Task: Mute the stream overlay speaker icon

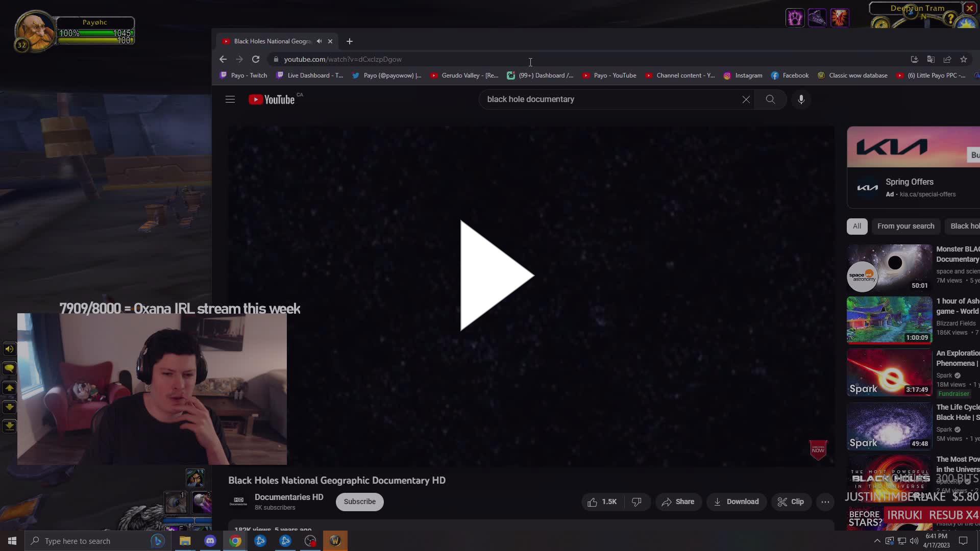Action: 9,349
